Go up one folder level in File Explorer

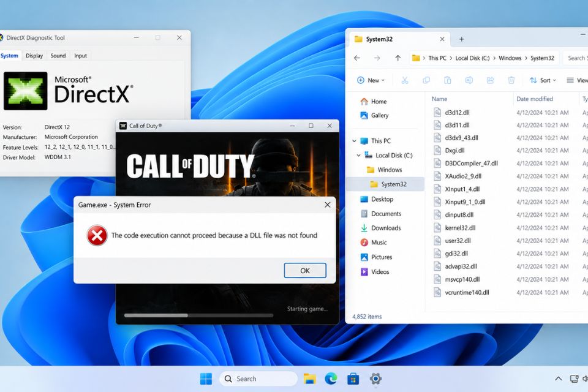point(398,58)
